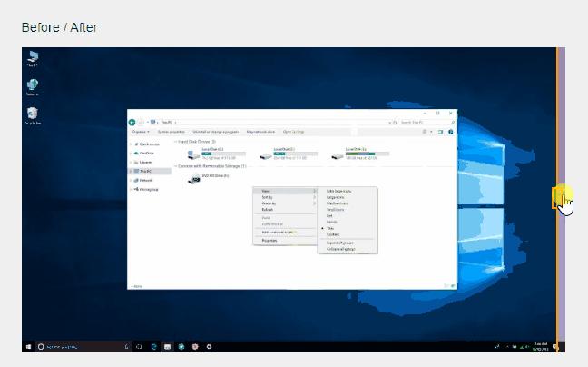Image resolution: width=588 pixels, height=367 pixels.
Task: Select Quick access in the navigation pane
Action: coord(149,144)
